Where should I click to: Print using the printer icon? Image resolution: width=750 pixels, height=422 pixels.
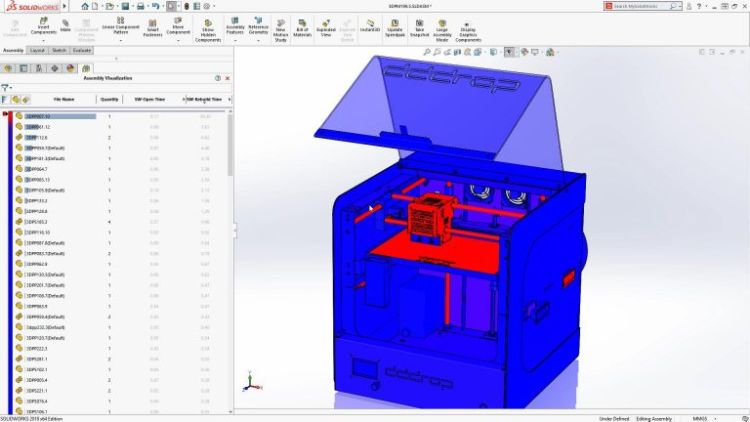tap(140, 6)
